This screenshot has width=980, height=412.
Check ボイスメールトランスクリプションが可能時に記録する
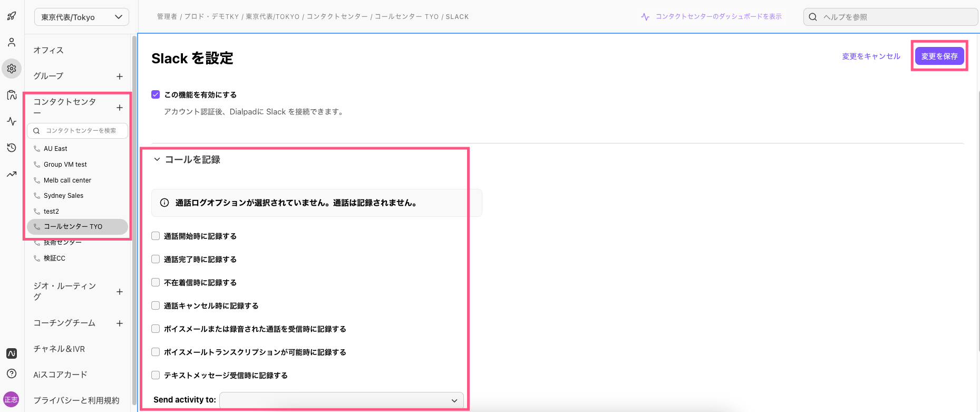(x=156, y=352)
